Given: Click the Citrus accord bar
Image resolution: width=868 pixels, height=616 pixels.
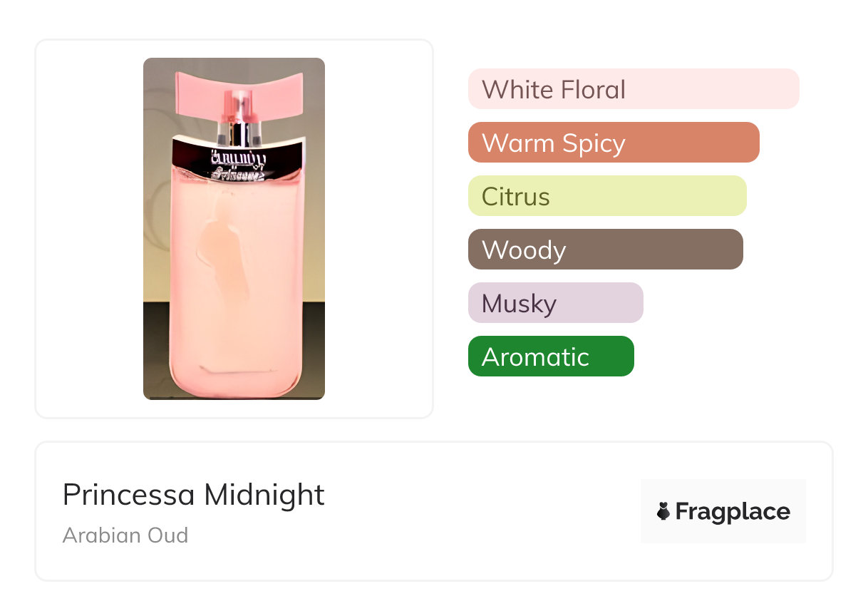Looking at the screenshot, I should pos(606,196).
